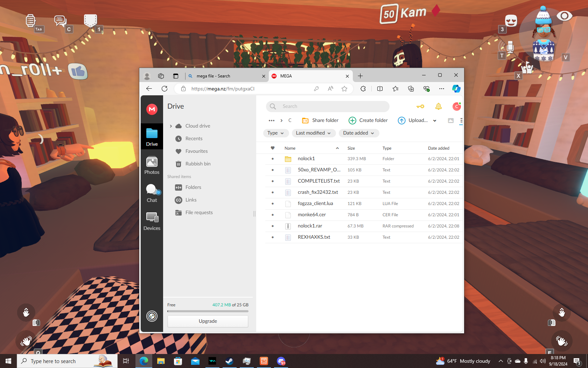This screenshot has height=368, width=588.
Task: Toggle the split screen icon in Edge
Action: [380, 89]
